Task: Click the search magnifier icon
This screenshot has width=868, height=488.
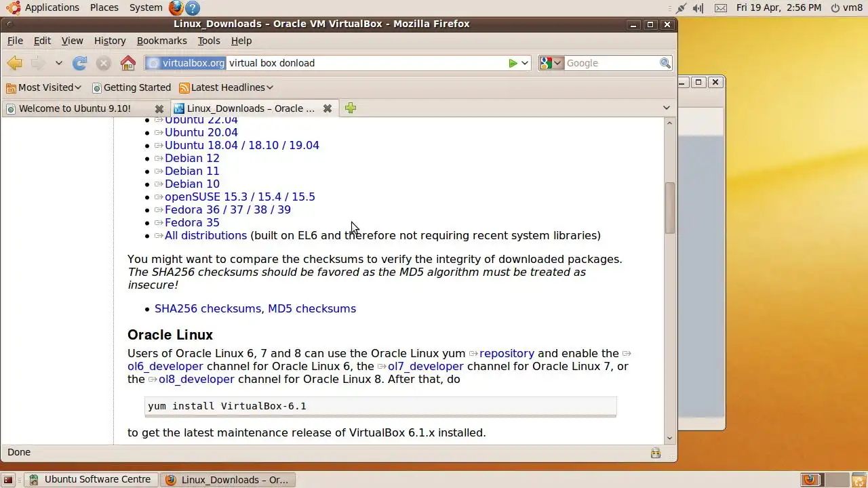Action: [665, 63]
